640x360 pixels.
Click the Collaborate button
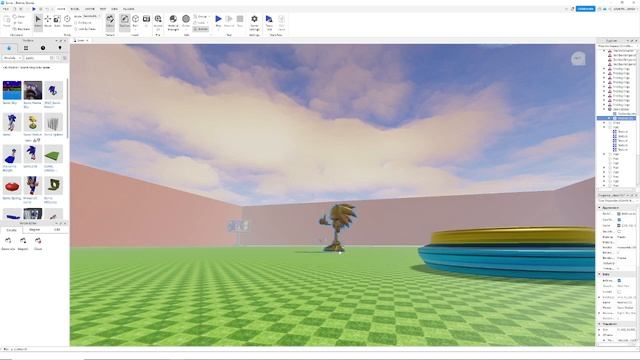pyautogui.click(x=585, y=9)
